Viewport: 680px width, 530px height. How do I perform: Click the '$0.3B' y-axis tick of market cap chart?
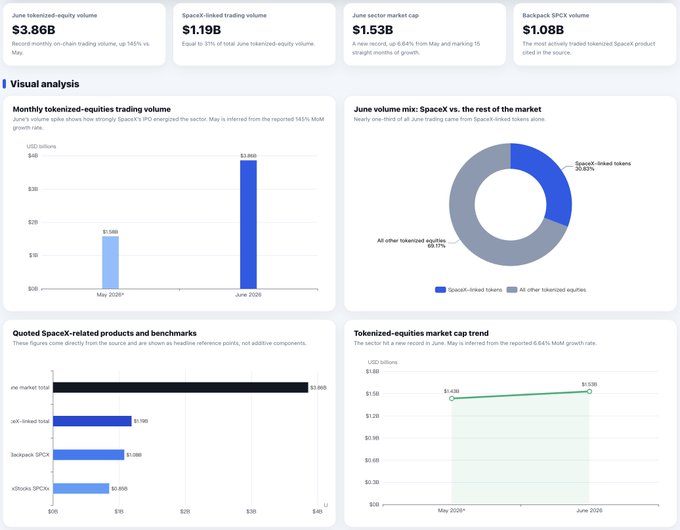[372, 482]
